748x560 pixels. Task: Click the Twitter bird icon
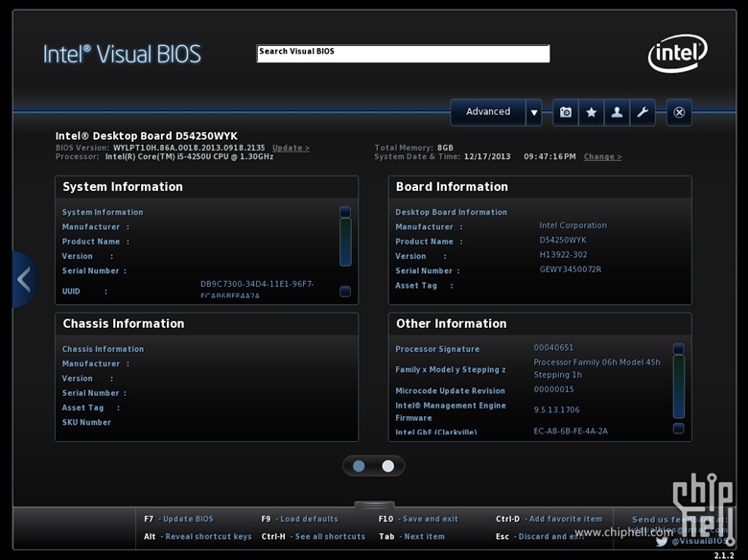(661, 542)
